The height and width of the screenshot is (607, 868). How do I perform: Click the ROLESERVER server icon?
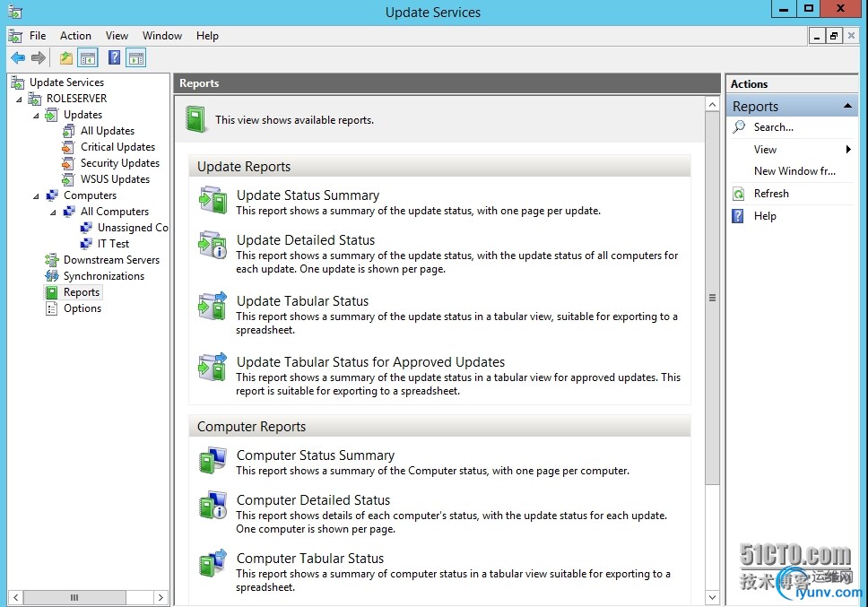pos(35,99)
